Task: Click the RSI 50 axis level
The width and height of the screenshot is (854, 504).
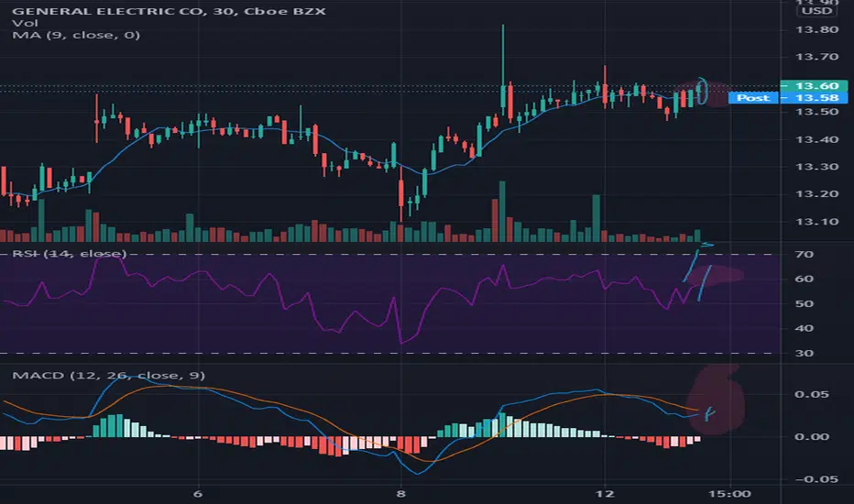Action: pos(805,303)
